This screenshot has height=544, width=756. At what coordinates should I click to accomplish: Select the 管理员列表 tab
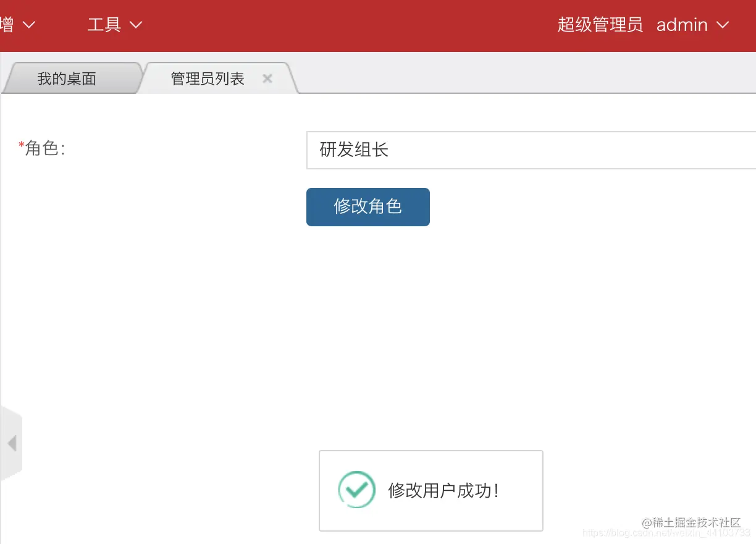[206, 78]
